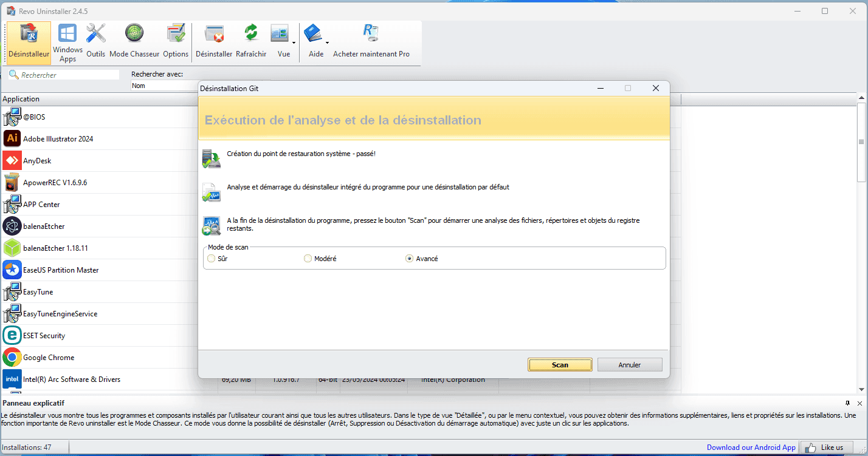Select ApowerREC V1.6.9.6 icon

(12, 182)
